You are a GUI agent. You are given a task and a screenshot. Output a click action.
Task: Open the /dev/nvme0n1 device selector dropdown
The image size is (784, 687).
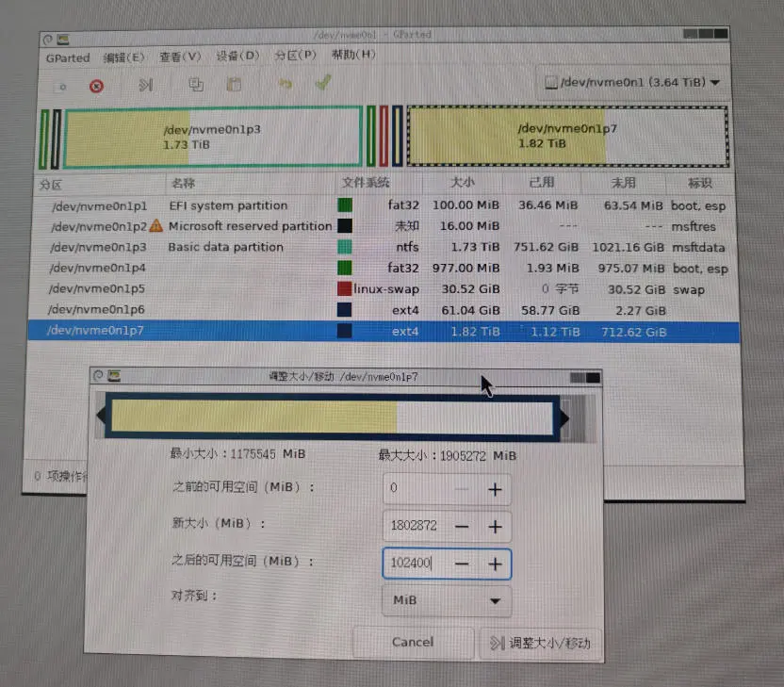[x=631, y=82]
